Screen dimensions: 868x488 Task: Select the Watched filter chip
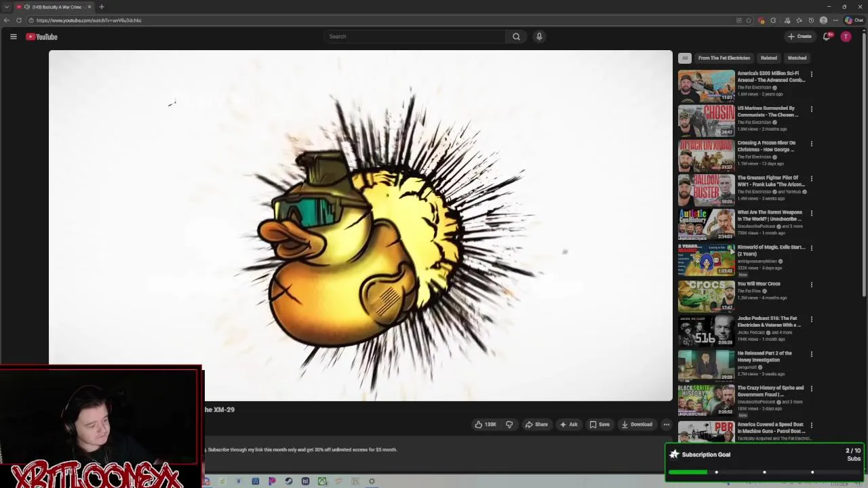pyautogui.click(x=797, y=58)
